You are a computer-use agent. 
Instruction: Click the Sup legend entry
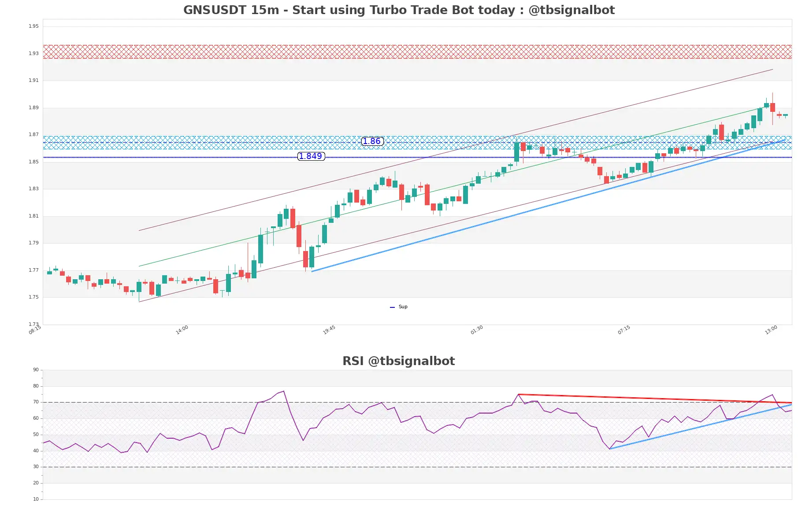pyautogui.click(x=399, y=307)
